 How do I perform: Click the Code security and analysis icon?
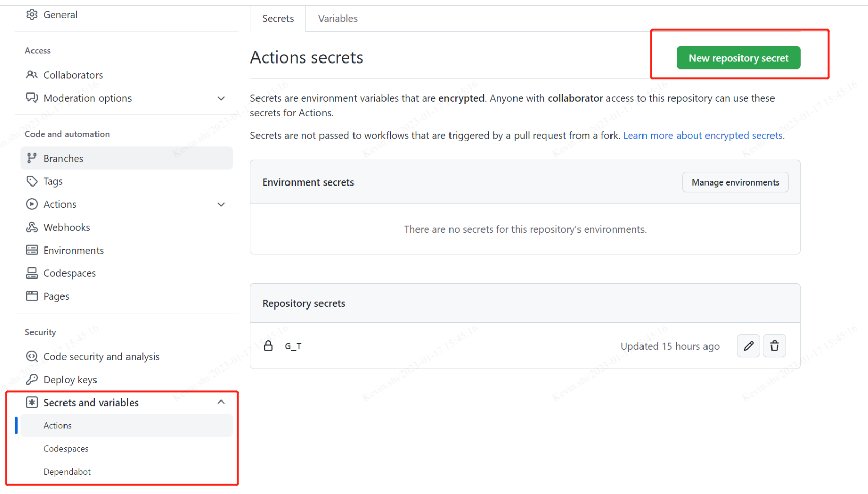tap(32, 356)
